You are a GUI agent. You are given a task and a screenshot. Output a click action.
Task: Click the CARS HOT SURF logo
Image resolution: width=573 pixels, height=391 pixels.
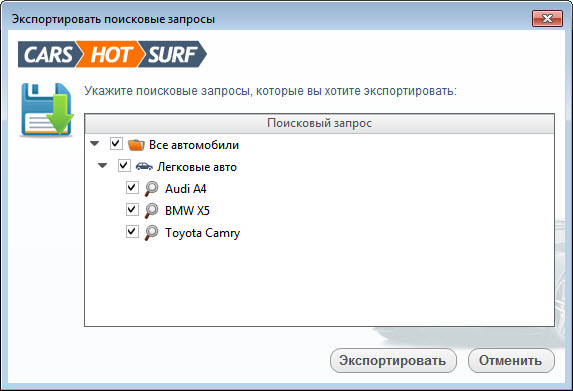pos(112,54)
